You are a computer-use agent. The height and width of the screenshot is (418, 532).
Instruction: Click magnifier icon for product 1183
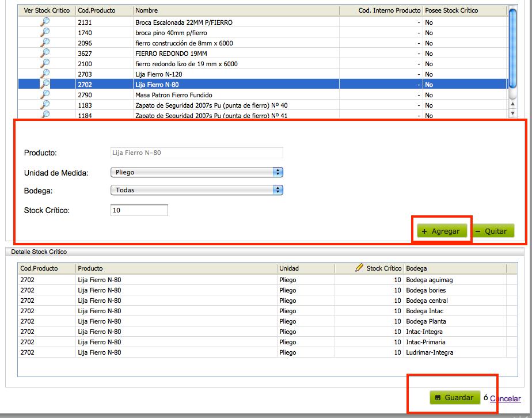click(45, 105)
